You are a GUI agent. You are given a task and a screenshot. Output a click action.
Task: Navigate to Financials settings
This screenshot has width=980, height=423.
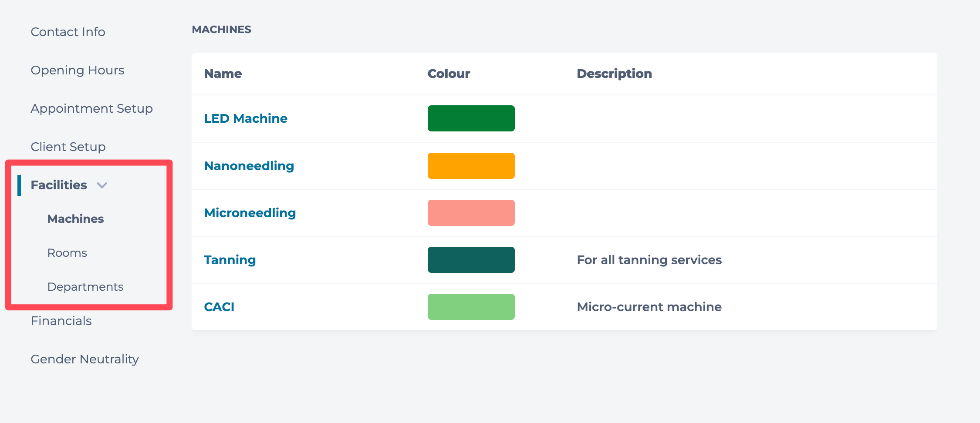pos(61,321)
